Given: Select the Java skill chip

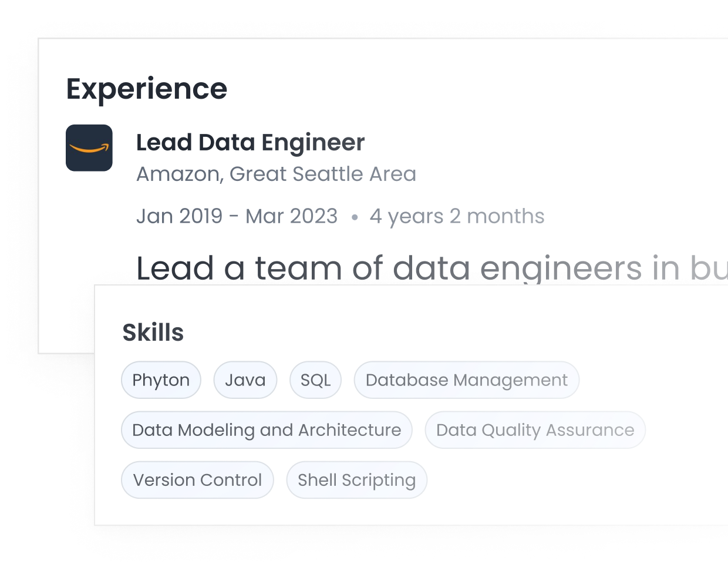Looking at the screenshot, I should [245, 380].
